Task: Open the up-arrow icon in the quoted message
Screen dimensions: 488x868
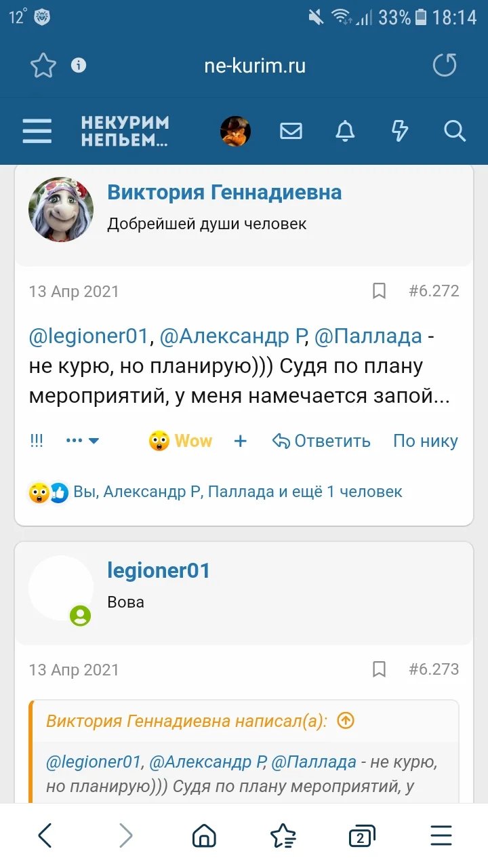Action: (345, 721)
